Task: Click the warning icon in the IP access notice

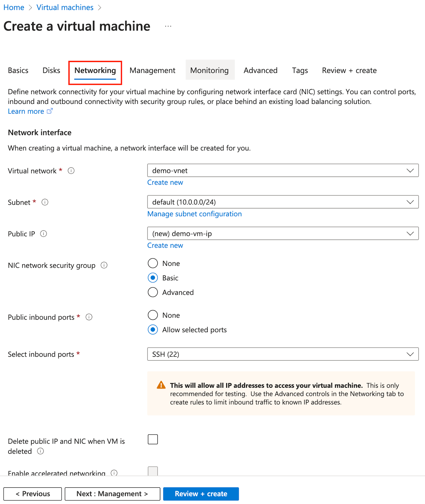Action: (x=161, y=385)
